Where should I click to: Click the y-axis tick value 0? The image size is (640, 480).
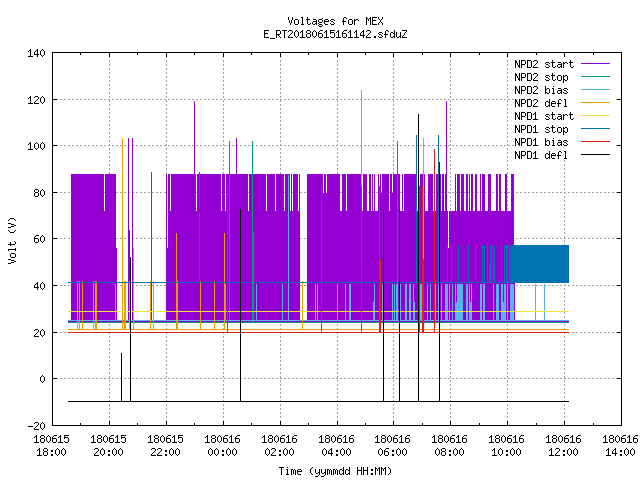(42, 379)
